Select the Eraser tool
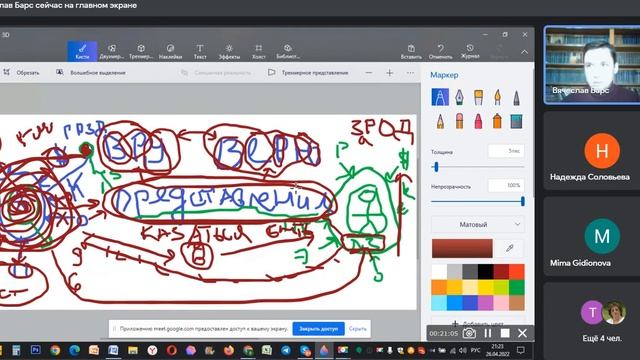 point(459,121)
